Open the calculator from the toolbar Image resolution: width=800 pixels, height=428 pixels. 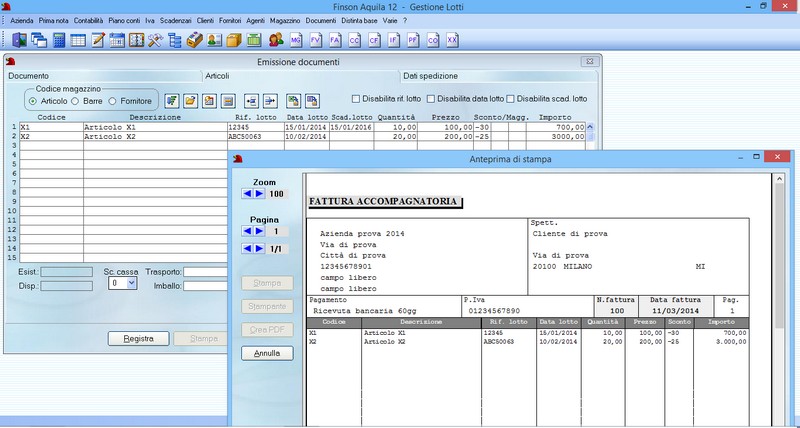[59, 40]
